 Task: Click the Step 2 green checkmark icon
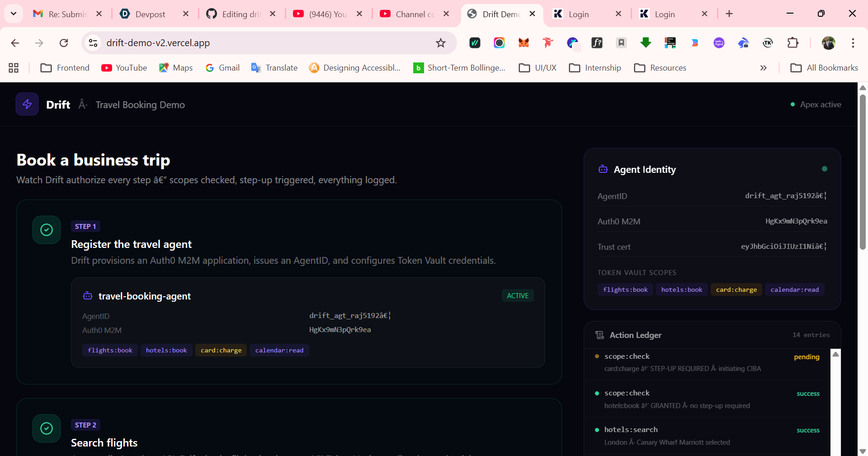[47, 428]
